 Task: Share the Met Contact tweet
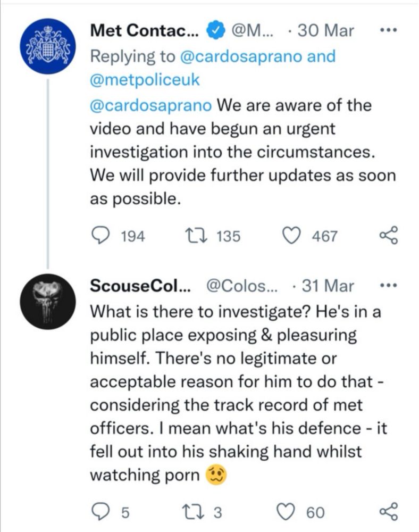388,236
